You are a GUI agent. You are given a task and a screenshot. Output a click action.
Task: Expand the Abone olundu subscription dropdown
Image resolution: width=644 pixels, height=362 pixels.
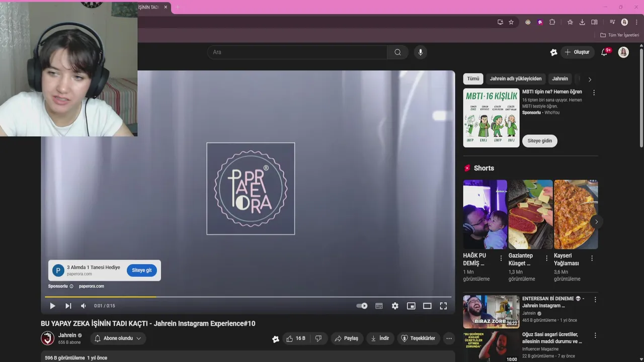click(x=118, y=338)
